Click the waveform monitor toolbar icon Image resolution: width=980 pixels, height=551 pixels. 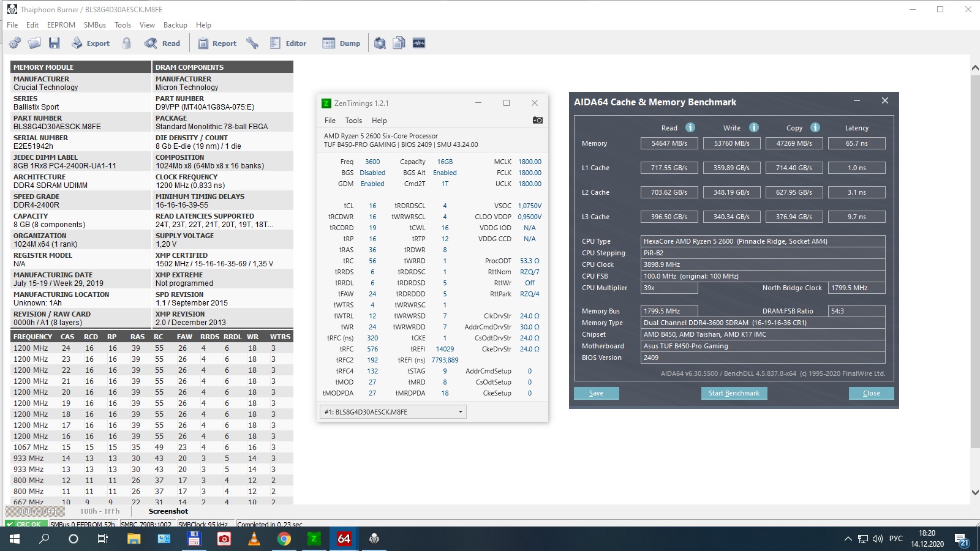419,43
